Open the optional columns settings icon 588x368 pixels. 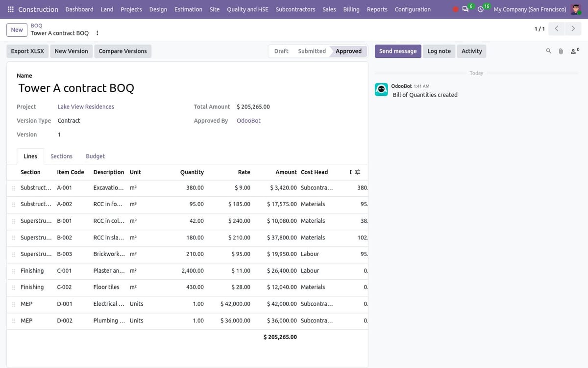358,172
